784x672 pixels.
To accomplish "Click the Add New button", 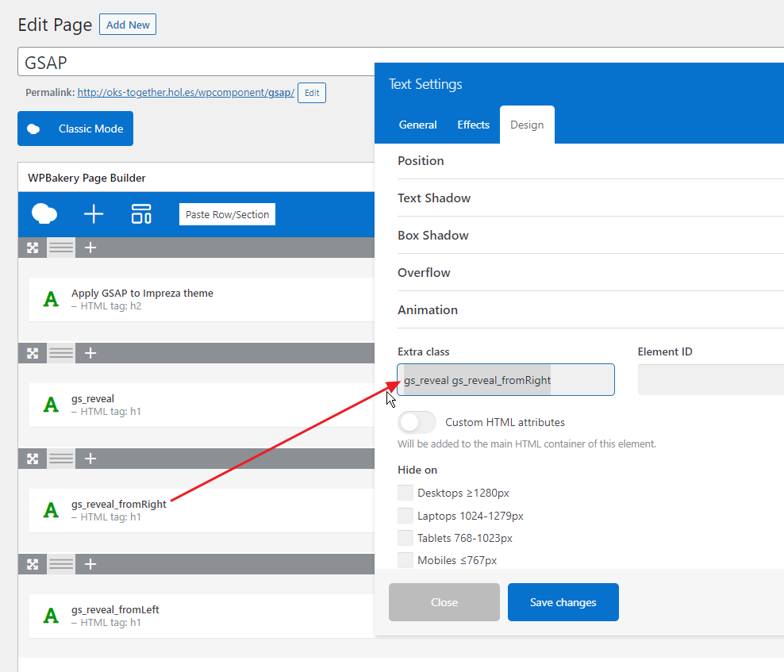I will tap(128, 25).
